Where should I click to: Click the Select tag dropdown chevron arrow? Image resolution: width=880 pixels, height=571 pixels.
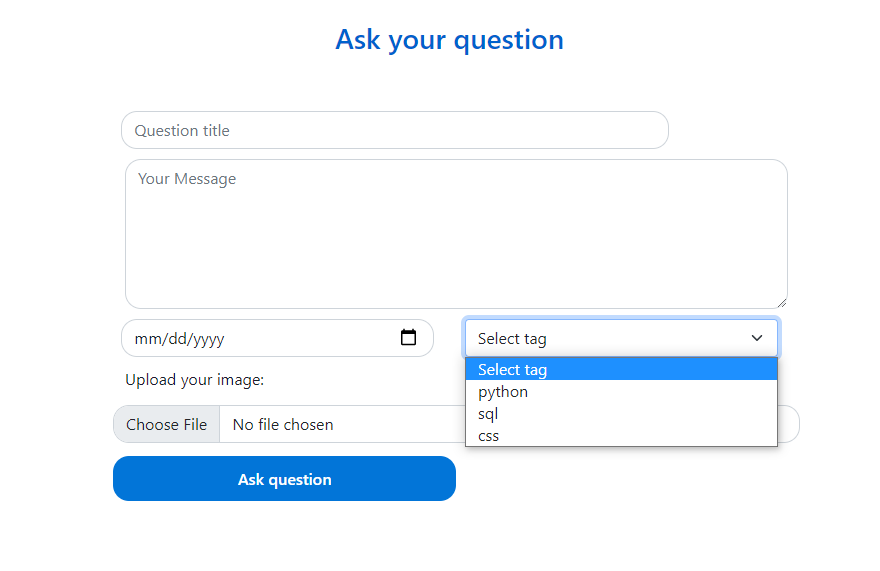[757, 338]
